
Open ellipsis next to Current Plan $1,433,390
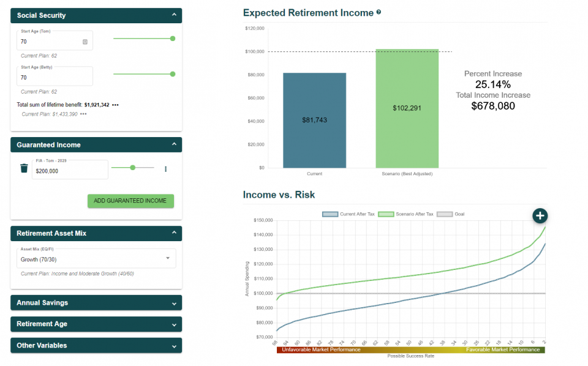(x=83, y=114)
